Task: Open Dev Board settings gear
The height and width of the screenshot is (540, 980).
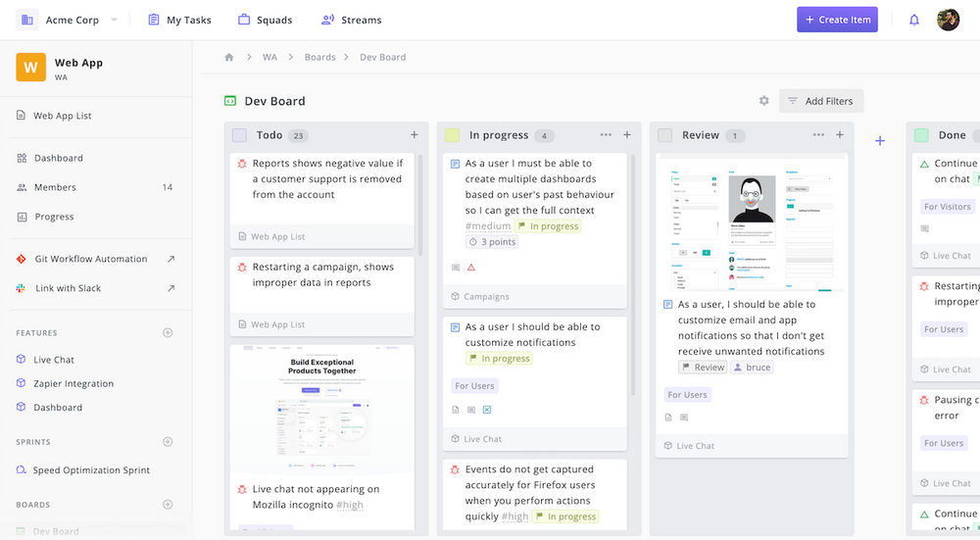Action: (764, 101)
